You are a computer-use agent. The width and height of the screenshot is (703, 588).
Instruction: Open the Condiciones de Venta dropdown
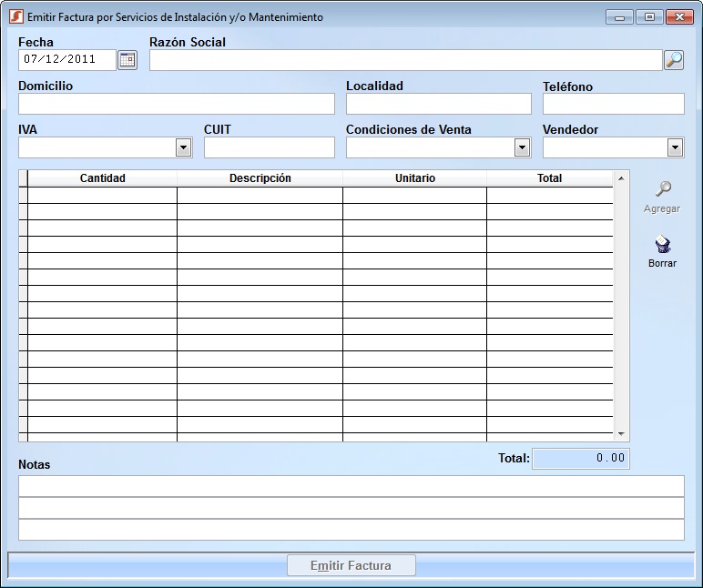point(522,147)
